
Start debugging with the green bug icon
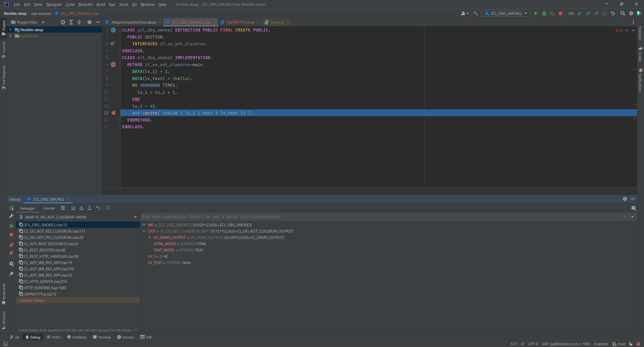point(544,13)
